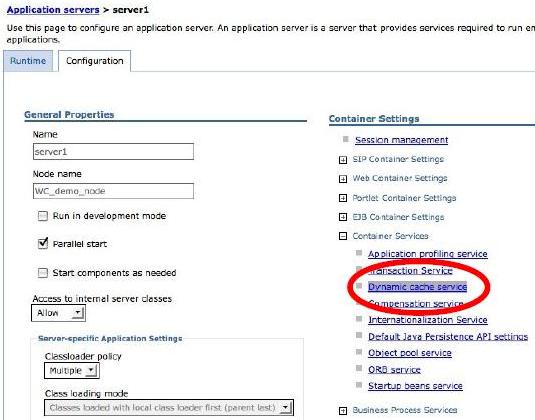This screenshot has width=535, height=420.
Task: Collapse Container Services minus icon
Action: pyautogui.click(x=343, y=236)
